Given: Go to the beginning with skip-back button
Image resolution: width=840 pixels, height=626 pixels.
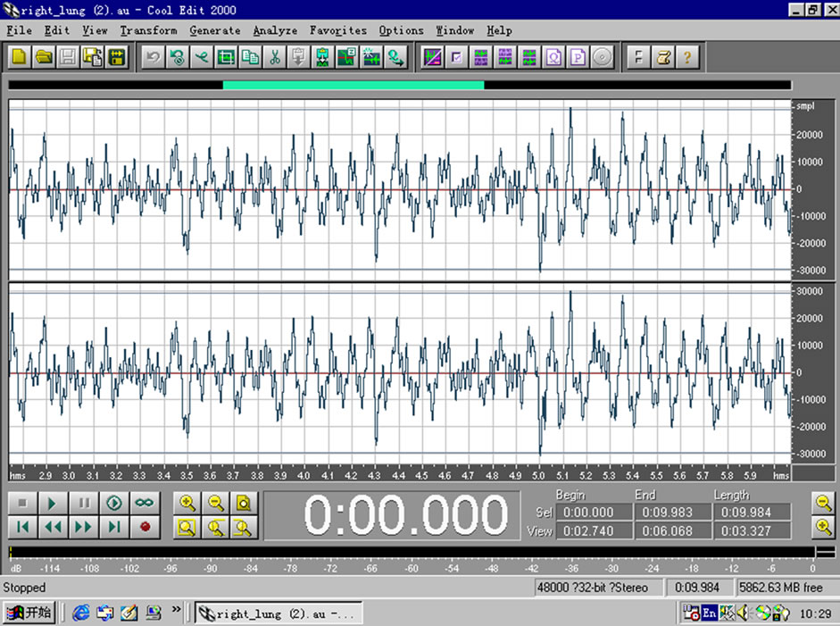Looking at the screenshot, I should coord(22,527).
